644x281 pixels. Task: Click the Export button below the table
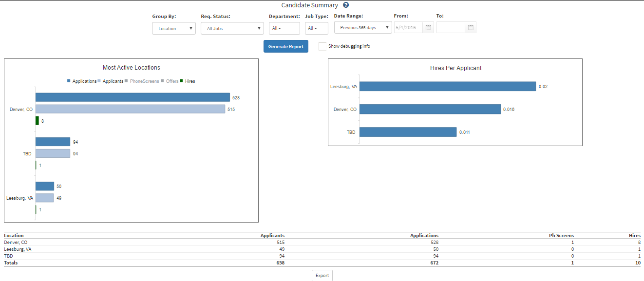click(x=322, y=275)
